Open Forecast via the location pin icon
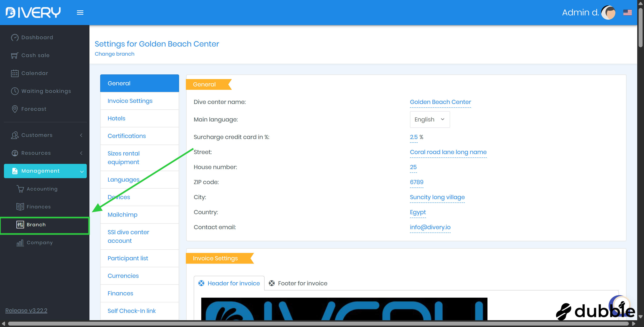The height and width of the screenshot is (327, 644). click(x=15, y=109)
